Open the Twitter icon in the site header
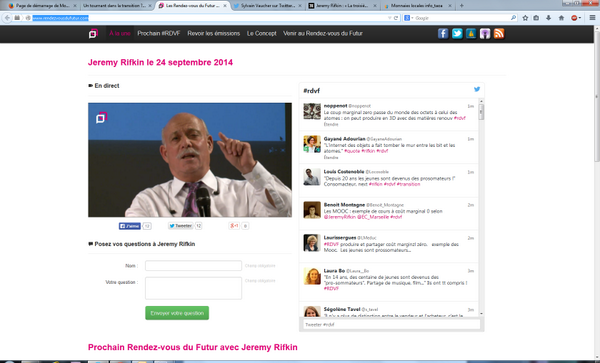 click(x=457, y=34)
